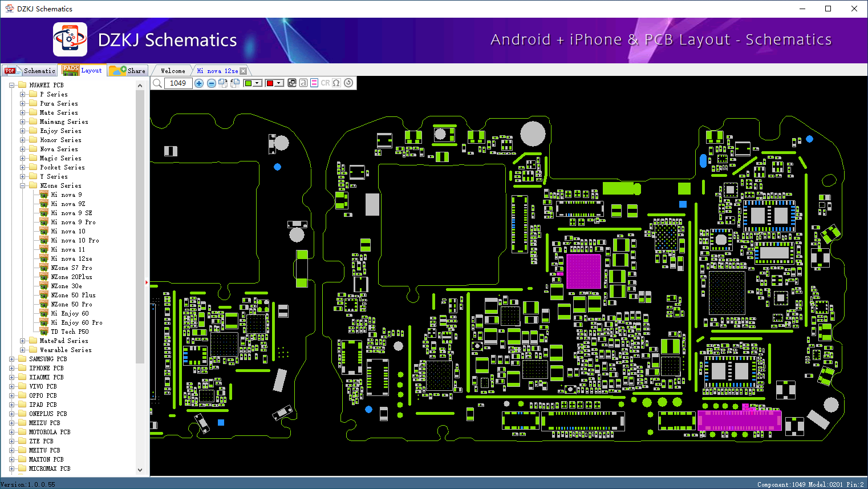Open the Share tab
Screen dimensions: 868x489
pyautogui.click(x=128, y=71)
